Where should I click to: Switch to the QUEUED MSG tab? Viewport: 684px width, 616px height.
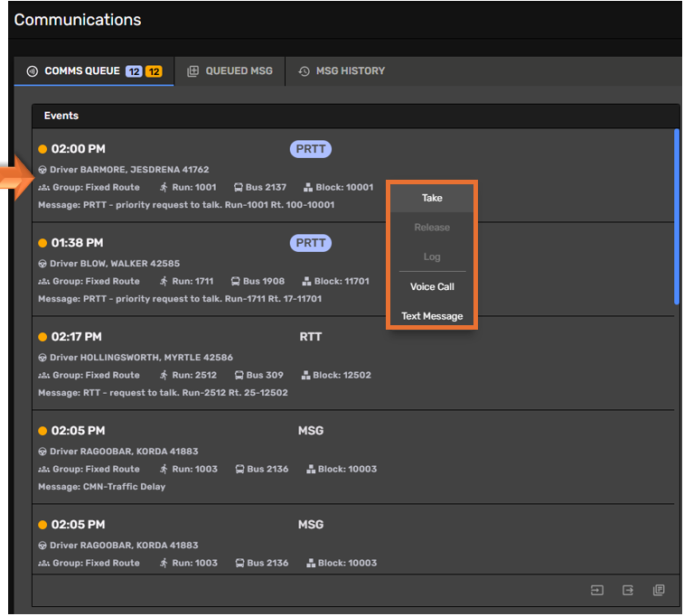[x=230, y=70]
